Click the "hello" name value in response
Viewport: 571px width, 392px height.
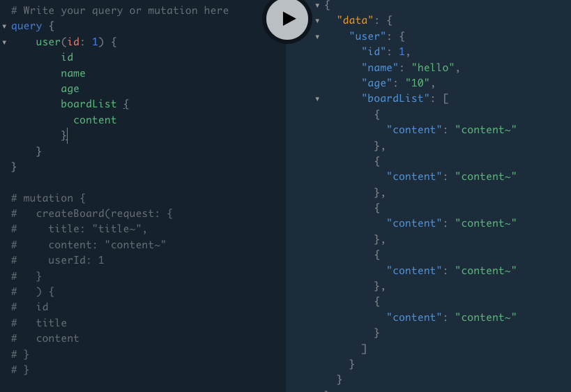[x=433, y=68]
